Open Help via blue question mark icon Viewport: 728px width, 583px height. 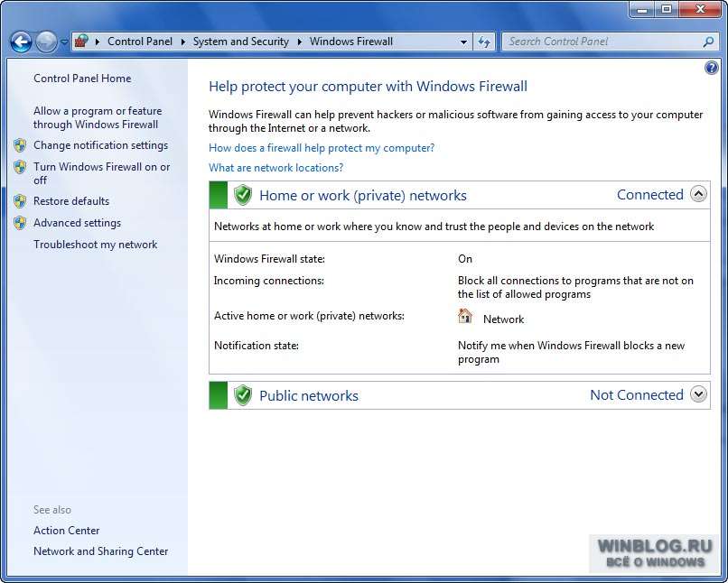(711, 69)
